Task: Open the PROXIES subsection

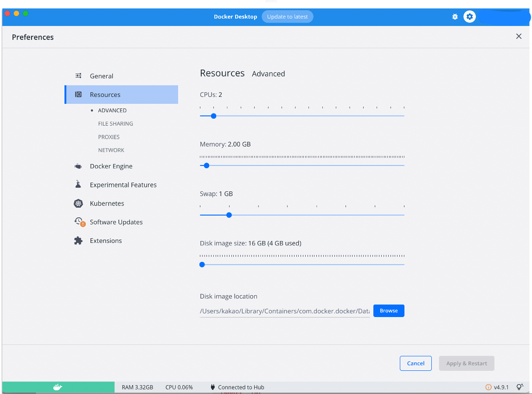Action: pos(109,137)
